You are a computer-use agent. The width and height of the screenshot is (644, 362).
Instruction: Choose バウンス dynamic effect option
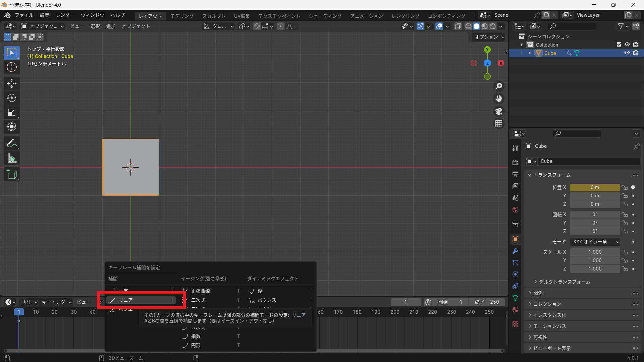[x=267, y=300]
